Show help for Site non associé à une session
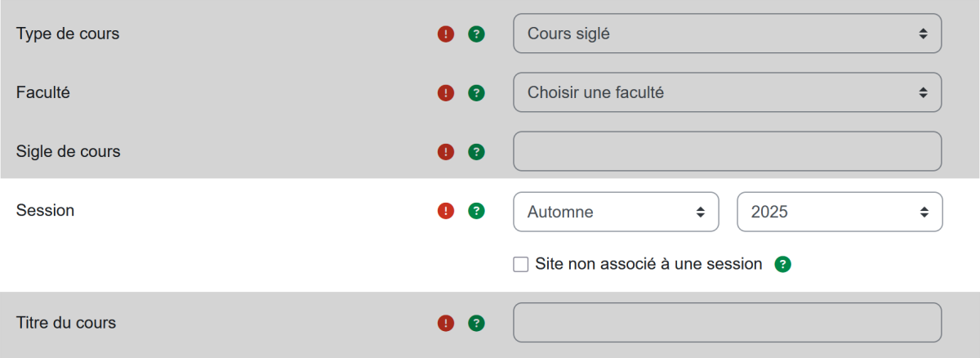The height and width of the screenshot is (358, 980). (782, 265)
